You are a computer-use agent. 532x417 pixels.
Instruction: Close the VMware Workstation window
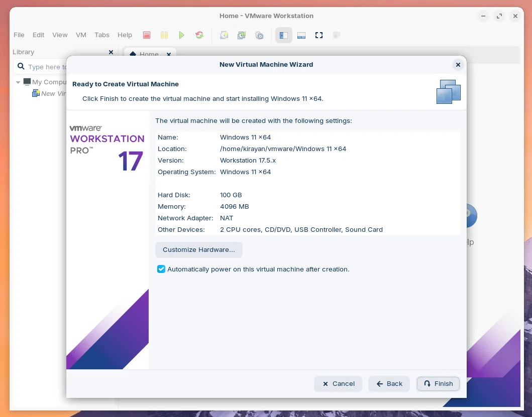[515, 16]
